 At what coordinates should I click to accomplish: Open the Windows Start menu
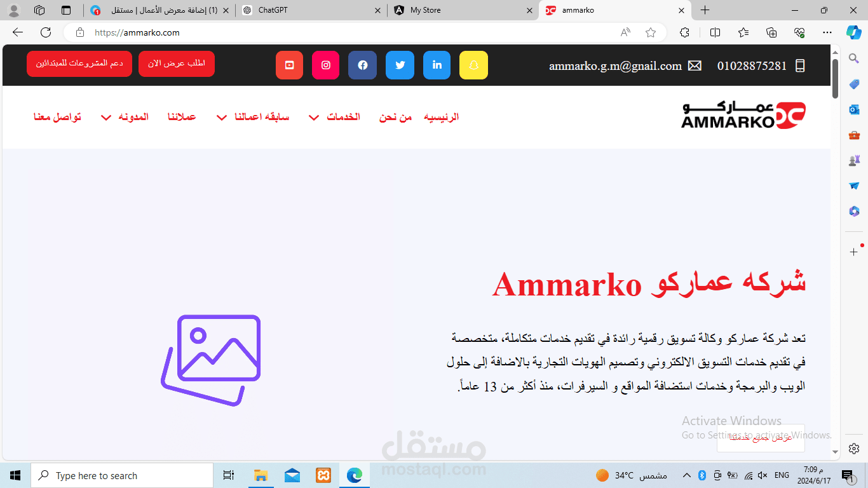(x=15, y=475)
